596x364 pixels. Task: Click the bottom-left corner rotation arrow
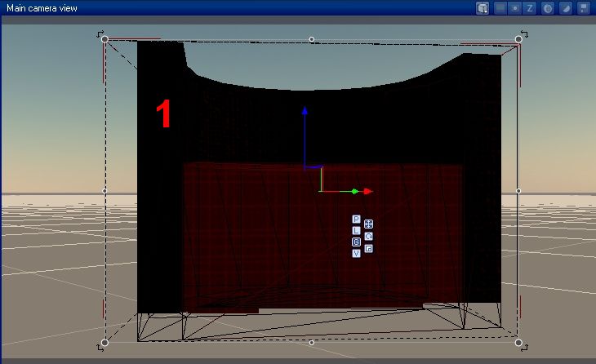point(100,348)
